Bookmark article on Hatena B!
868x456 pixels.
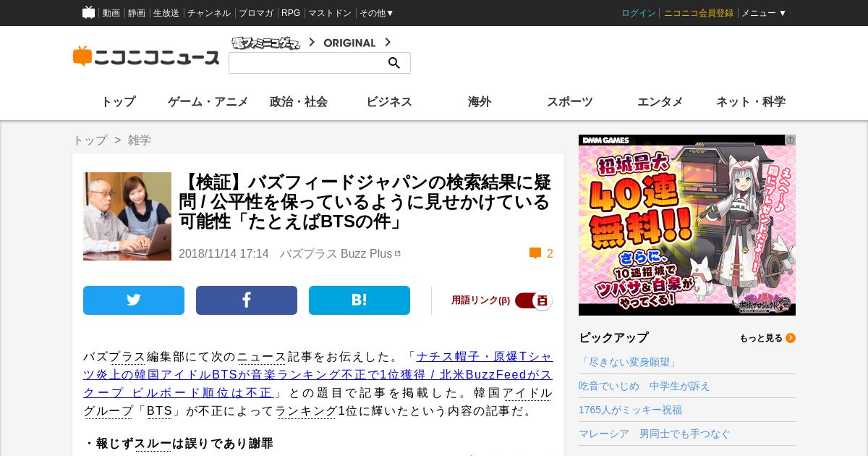(359, 300)
